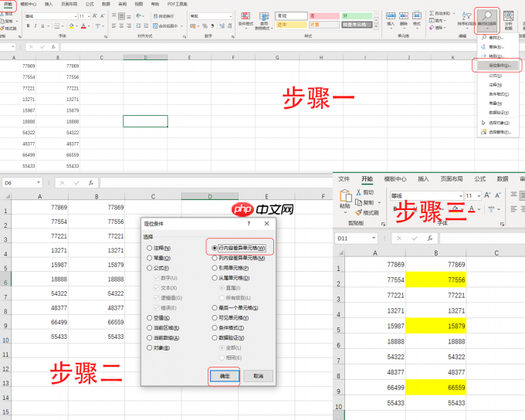Screen dimensions: 525x420
Task: Click the Borders icon in top ribbon
Action: pos(57,25)
